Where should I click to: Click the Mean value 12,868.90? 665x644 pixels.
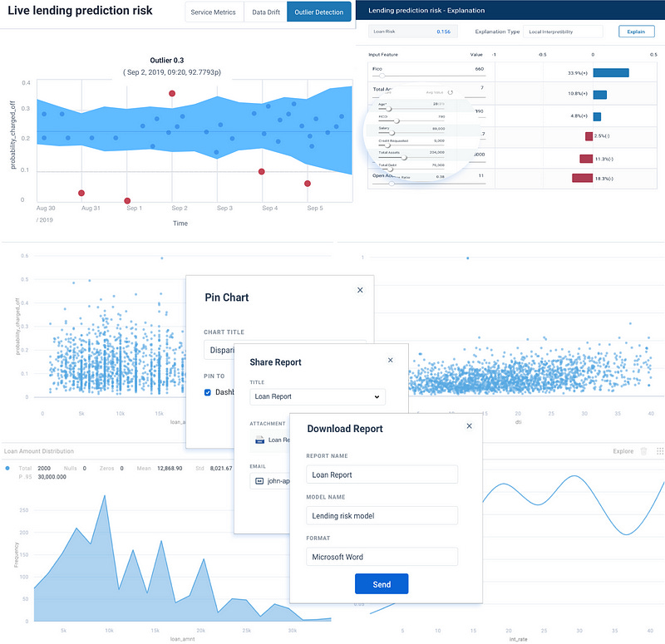(x=170, y=468)
